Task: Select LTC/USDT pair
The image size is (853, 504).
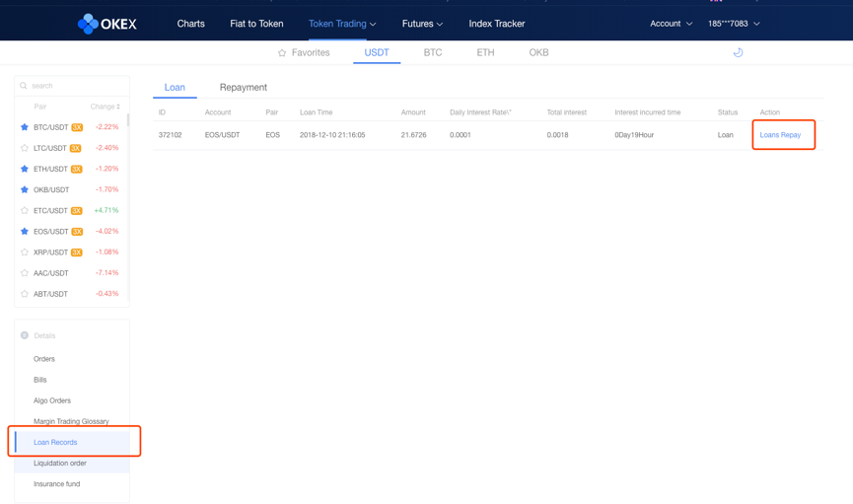Action: 50,148
